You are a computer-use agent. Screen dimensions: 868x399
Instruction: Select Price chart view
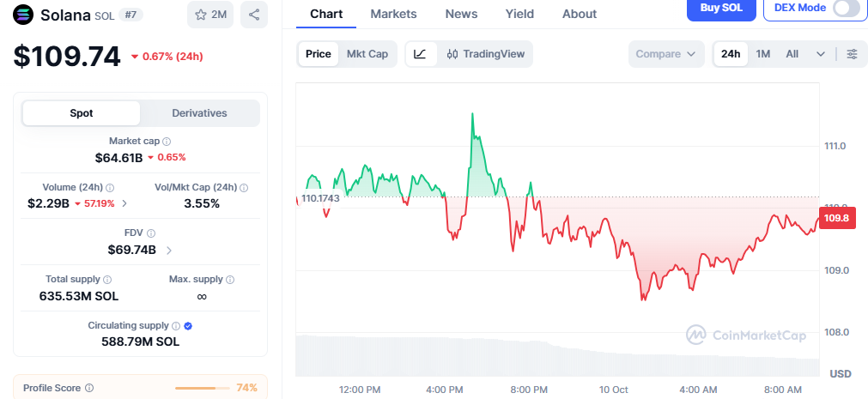[x=319, y=54]
